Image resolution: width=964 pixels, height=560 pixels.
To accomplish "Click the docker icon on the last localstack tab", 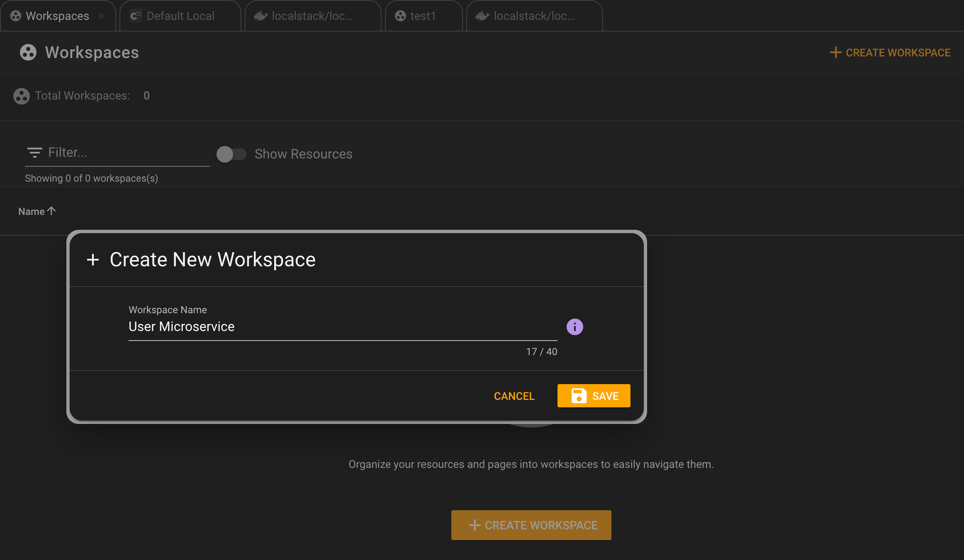I will [482, 16].
